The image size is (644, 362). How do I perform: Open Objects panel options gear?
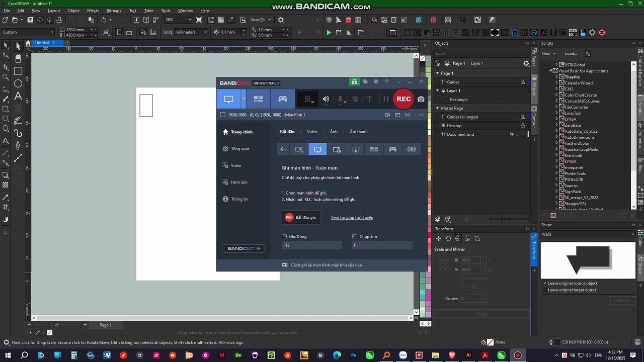[x=526, y=63]
